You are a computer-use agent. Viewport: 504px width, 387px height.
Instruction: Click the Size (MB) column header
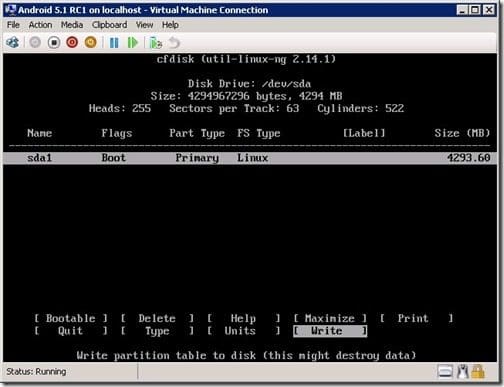click(462, 133)
